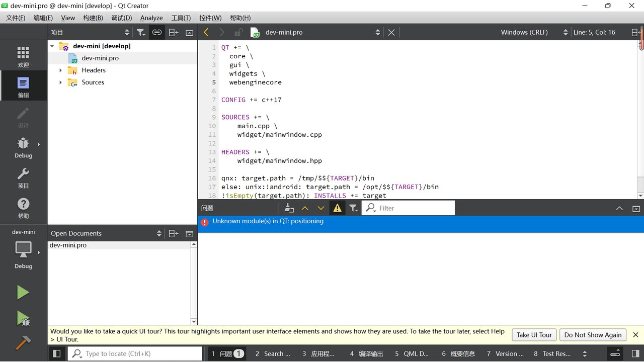
Task: Build the project with hammer icon
Action: tap(23, 343)
